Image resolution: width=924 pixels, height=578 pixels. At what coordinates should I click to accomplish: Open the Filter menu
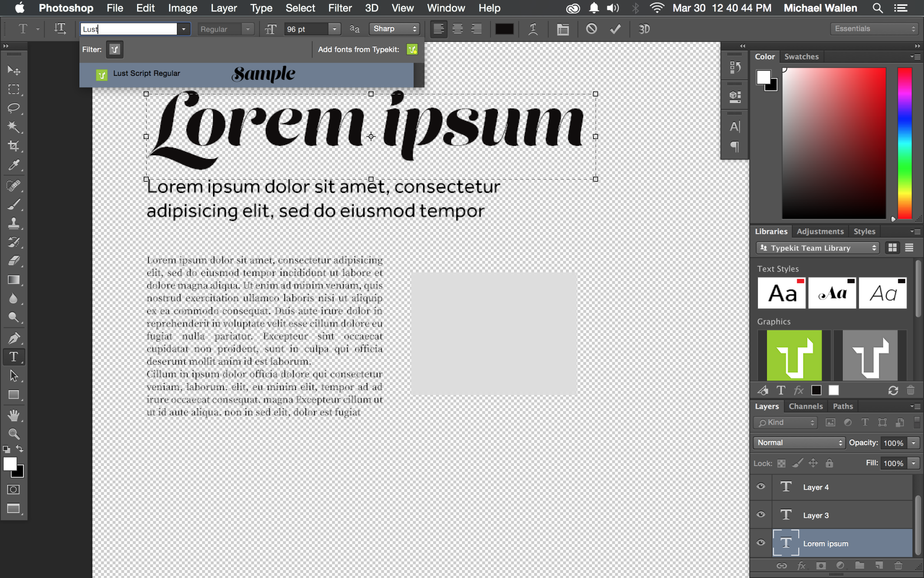click(x=340, y=8)
